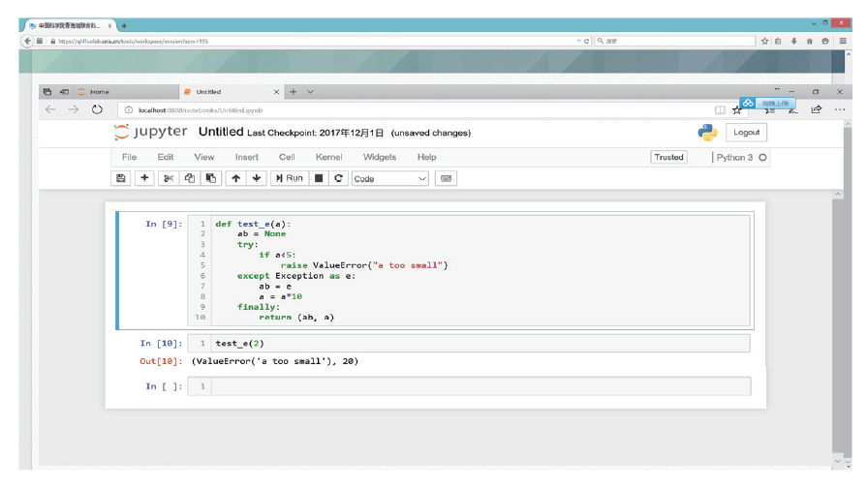Image resolution: width=868 pixels, height=489 pixels.
Task: Click Edge back arrow
Action: tap(50, 109)
